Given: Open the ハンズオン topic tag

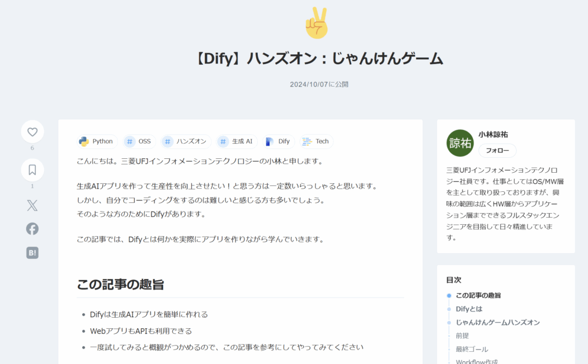Looking at the screenshot, I should (186, 142).
